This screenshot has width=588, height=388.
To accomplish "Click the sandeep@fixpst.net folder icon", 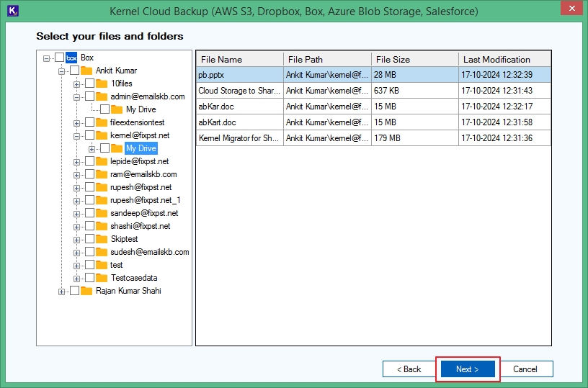I will click(102, 213).
